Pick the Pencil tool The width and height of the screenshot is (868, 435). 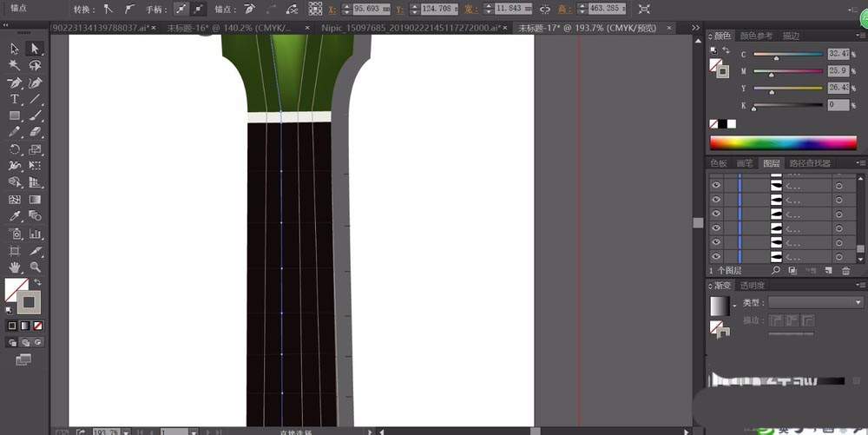[x=15, y=132]
